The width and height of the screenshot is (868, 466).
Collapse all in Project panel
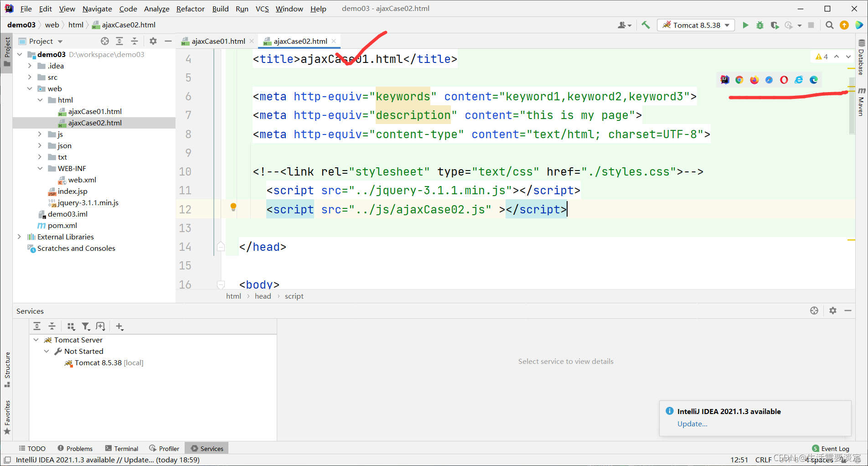coord(134,41)
